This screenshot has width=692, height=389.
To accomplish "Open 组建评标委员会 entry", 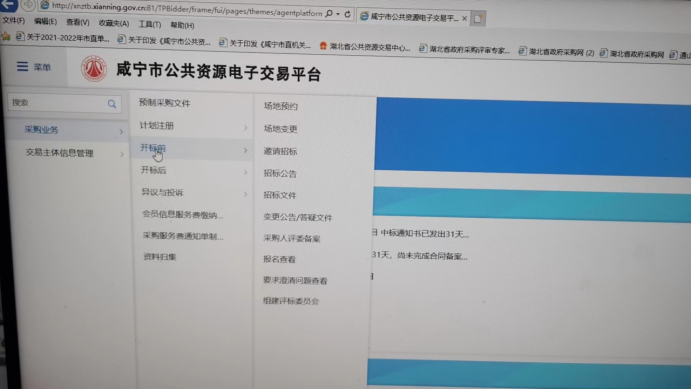I will (x=291, y=301).
